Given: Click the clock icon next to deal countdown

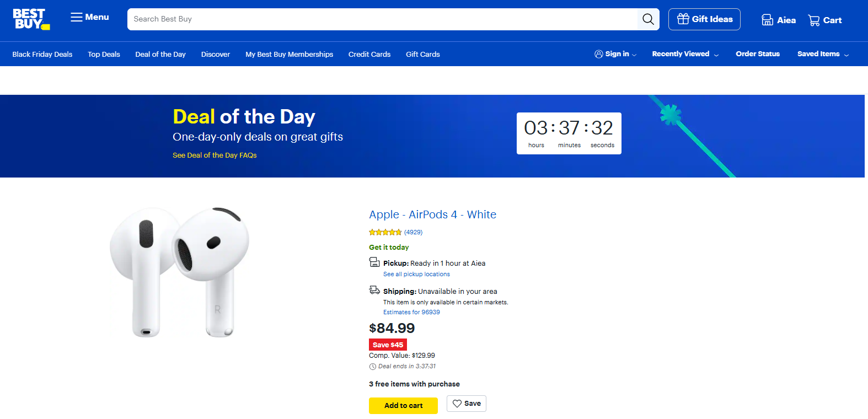Looking at the screenshot, I should point(373,366).
